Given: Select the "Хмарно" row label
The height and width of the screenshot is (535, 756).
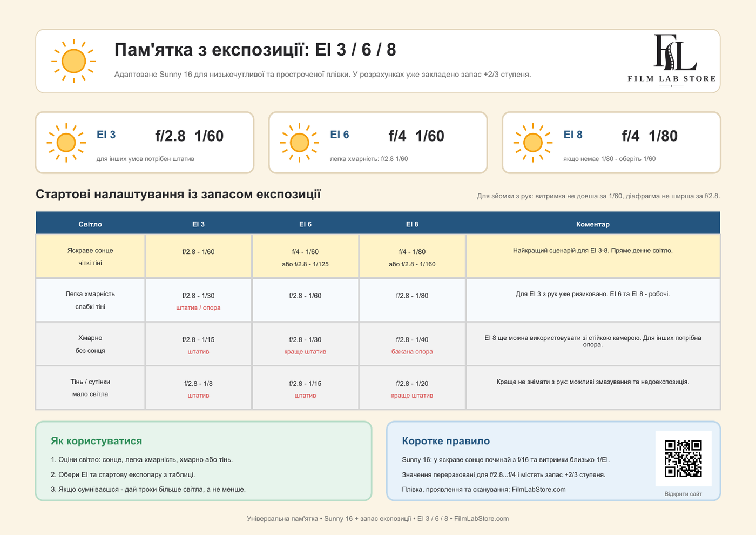Looking at the screenshot, I should [90, 338].
